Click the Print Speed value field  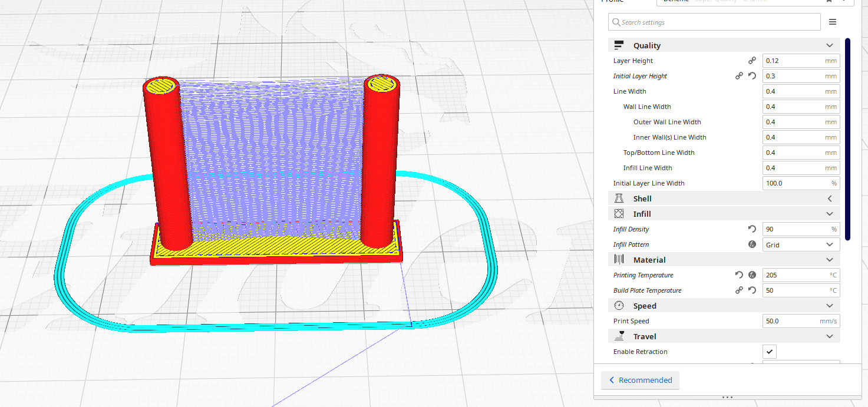point(793,321)
